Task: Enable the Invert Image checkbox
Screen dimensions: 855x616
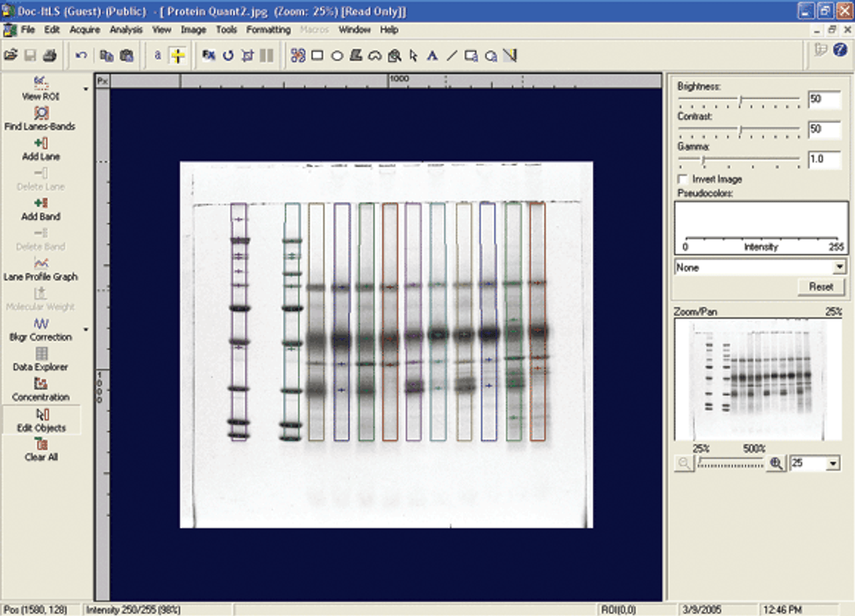Action: tap(683, 179)
